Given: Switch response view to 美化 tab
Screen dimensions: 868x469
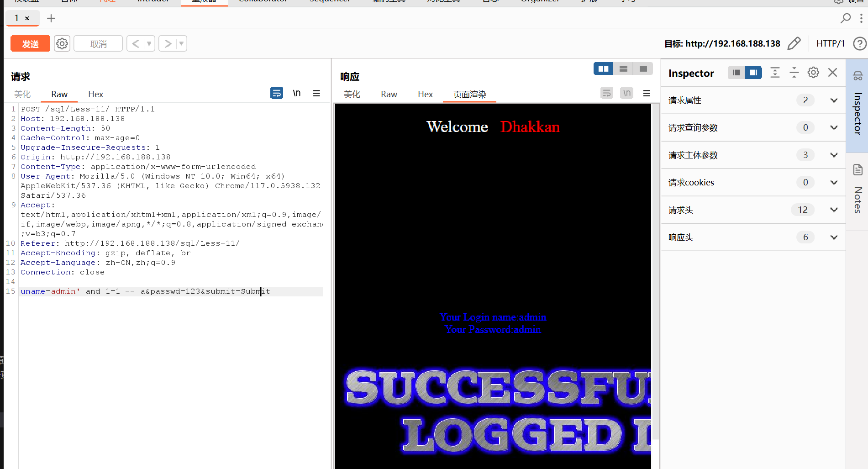Looking at the screenshot, I should pos(352,94).
